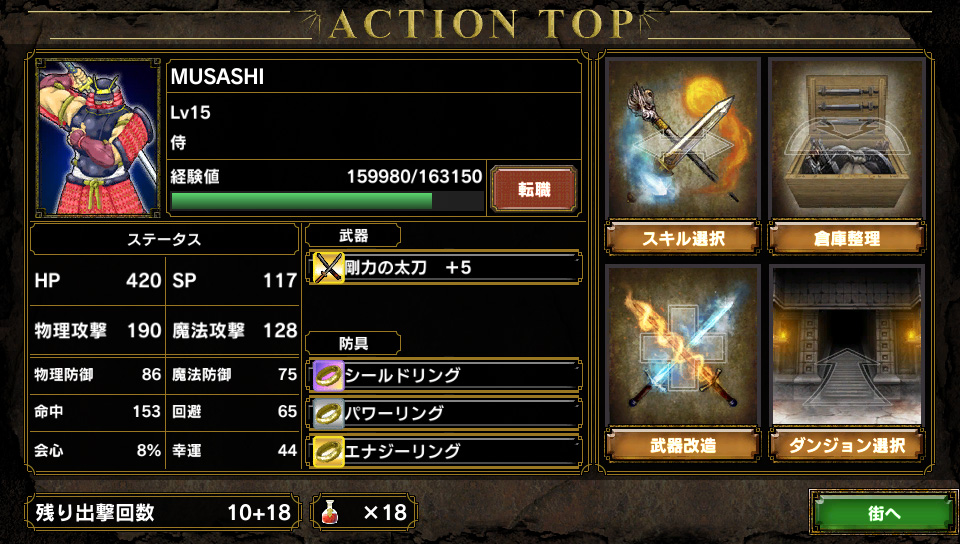The height and width of the screenshot is (544, 960).
Task: Click the gray パワーリング ring icon
Action: coord(328,414)
